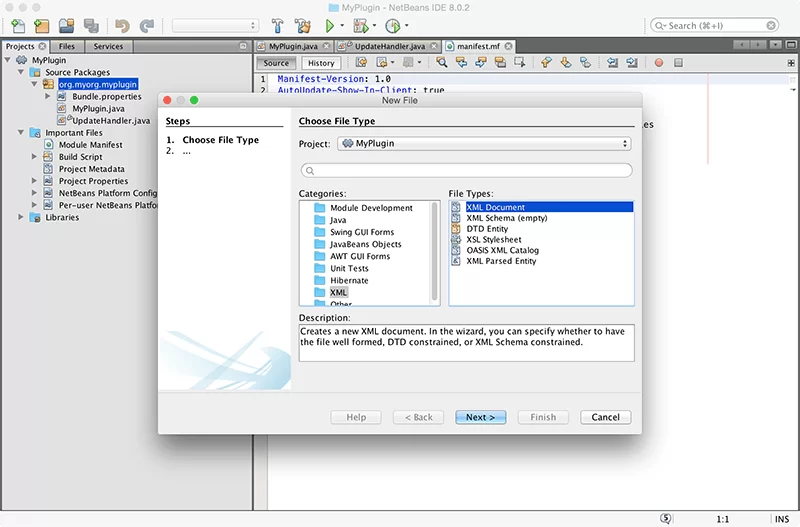The image size is (800, 527).
Task: Click the editor Toggle Bookmark icon
Action: coord(585,63)
